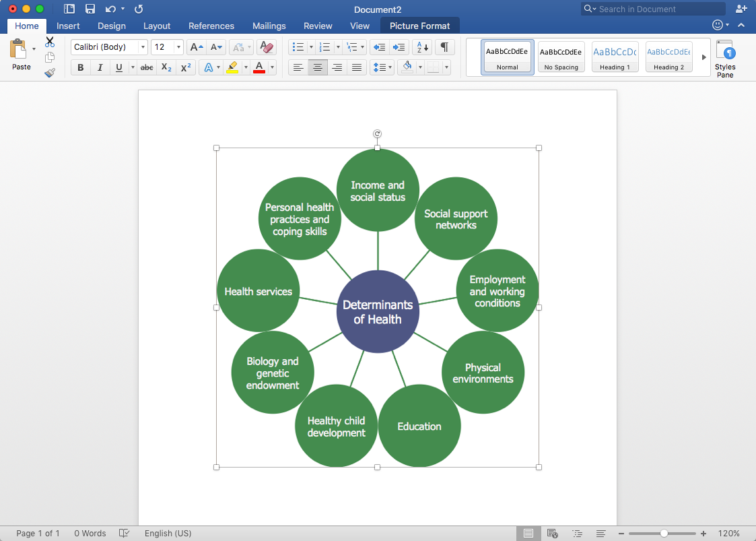
Task: Increase indent of the paragraph
Action: (400, 47)
